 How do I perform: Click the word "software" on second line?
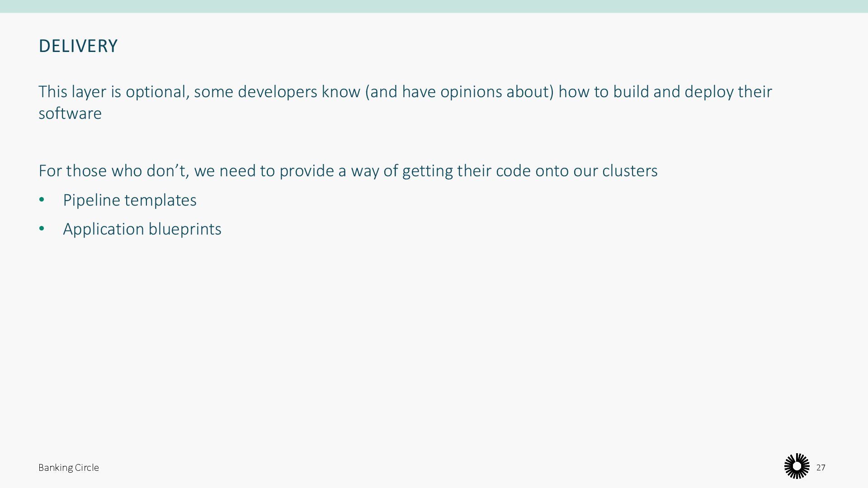70,113
